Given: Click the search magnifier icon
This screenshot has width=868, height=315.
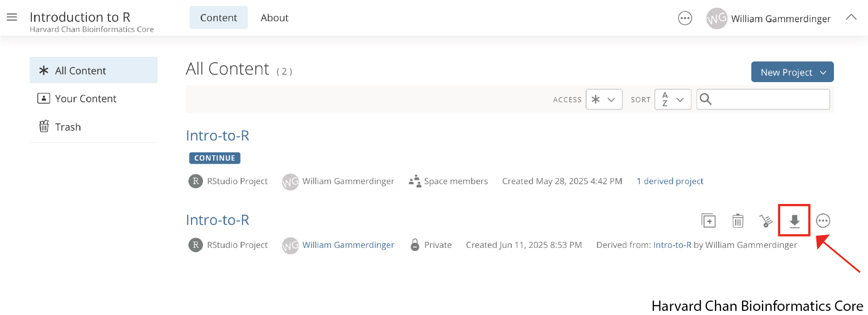Looking at the screenshot, I should click(706, 99).
